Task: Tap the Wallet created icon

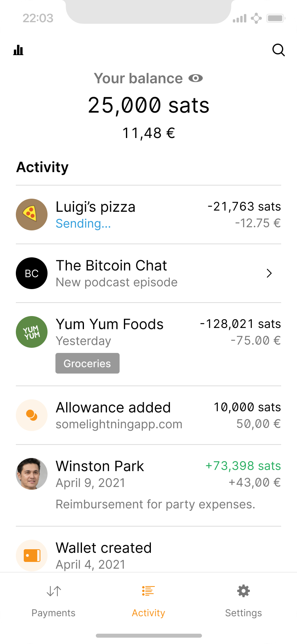Action: tap(32, 556)
